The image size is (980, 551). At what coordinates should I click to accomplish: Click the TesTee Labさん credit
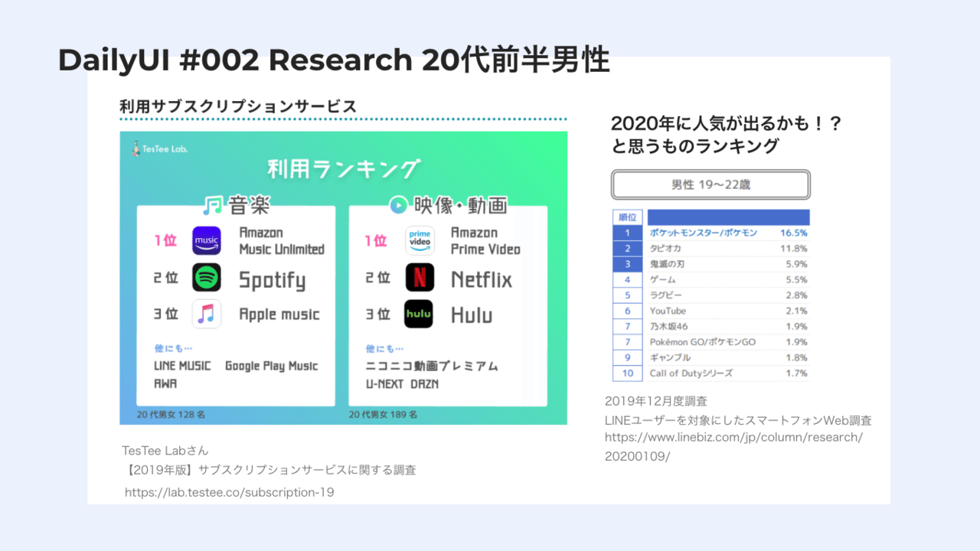[165, 450]
